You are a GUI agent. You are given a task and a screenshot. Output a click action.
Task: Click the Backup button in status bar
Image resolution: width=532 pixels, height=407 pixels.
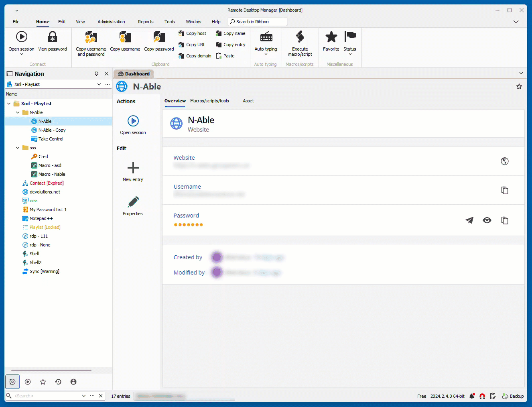(513, 396)
